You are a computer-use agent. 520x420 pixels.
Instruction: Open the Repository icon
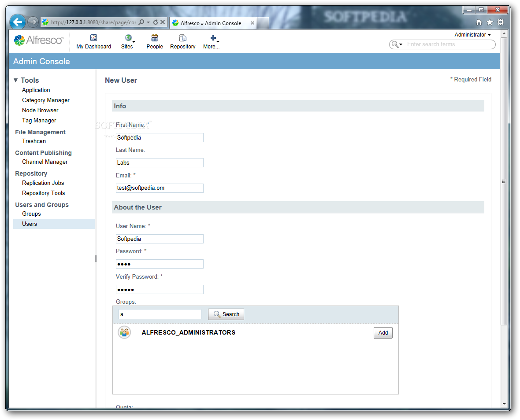coord(182,38)
